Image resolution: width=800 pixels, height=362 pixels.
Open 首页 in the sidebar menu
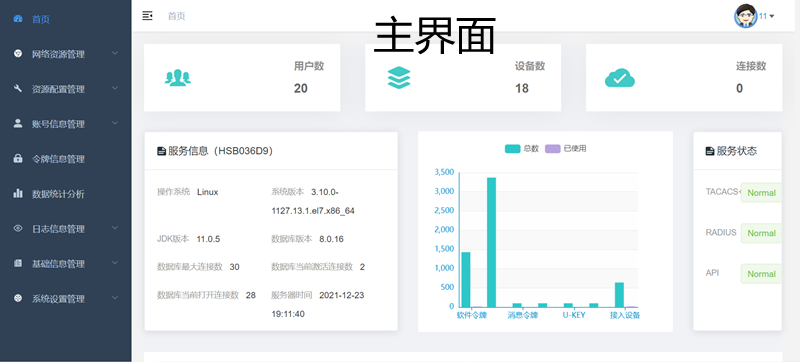[65, 19]
